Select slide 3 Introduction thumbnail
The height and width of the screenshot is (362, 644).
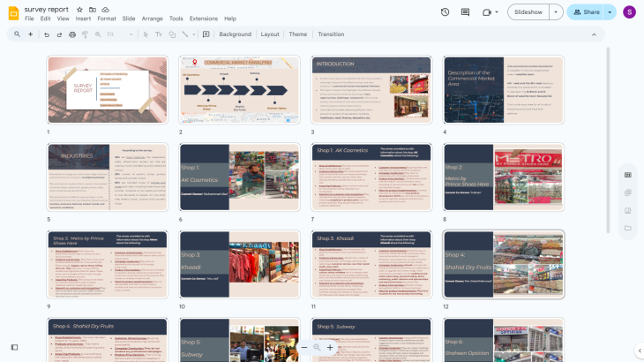371,89
